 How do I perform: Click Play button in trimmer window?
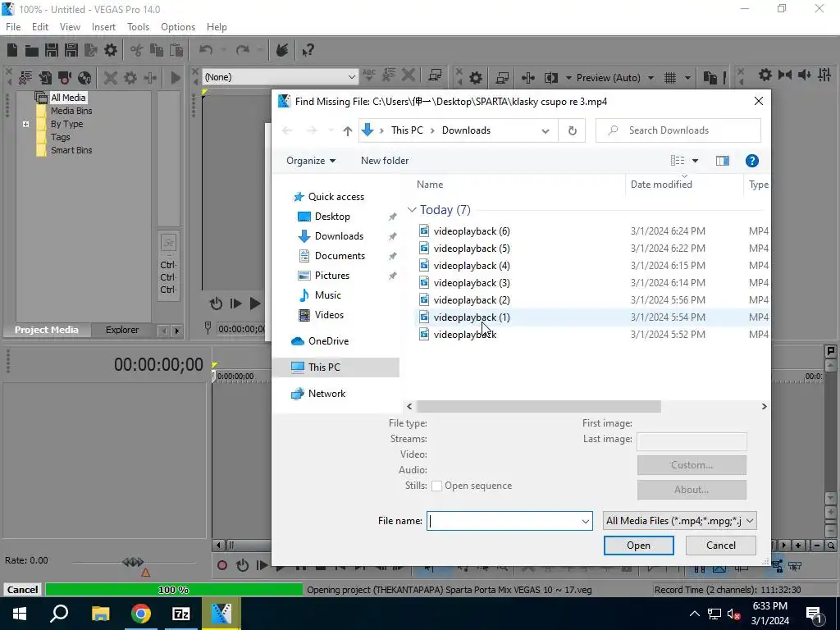(x=255, y=304)
